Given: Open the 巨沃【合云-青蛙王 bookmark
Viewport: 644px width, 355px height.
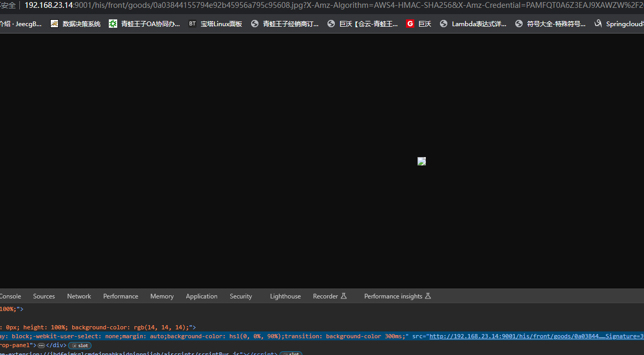Looking at the screenshot, I should pyautogui.click(x=363, y=24).
